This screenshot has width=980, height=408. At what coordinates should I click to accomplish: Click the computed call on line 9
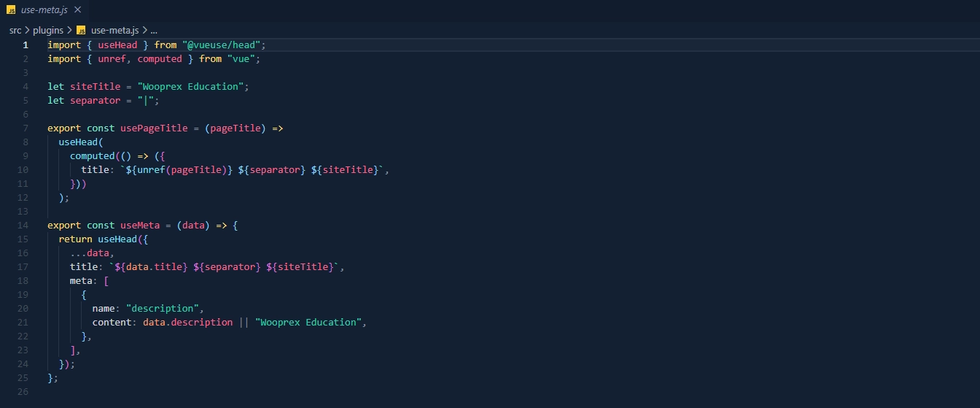pyautogui.click(x=93, y=156)
